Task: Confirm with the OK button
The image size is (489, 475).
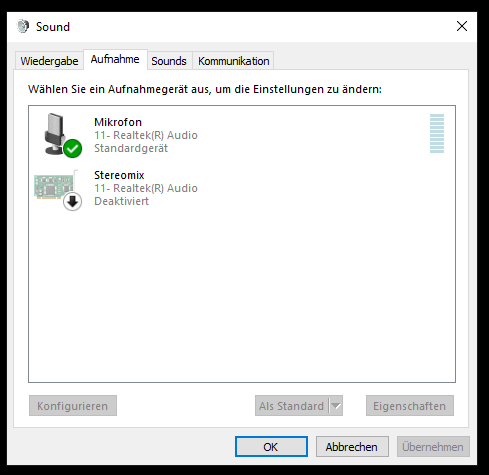Action: click(271, 447)
